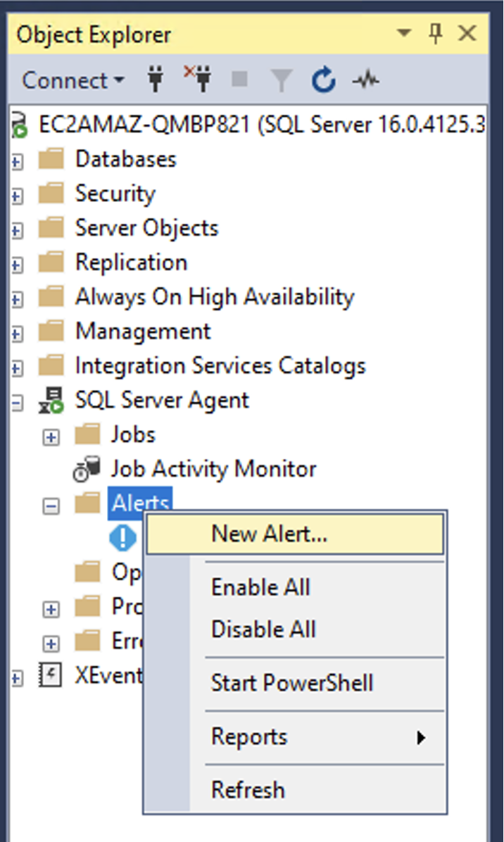Viewport: 504px width, 842px height.
Task: Open Object Explorer window position dropdown arrow
Action: [x=404, y=34]
